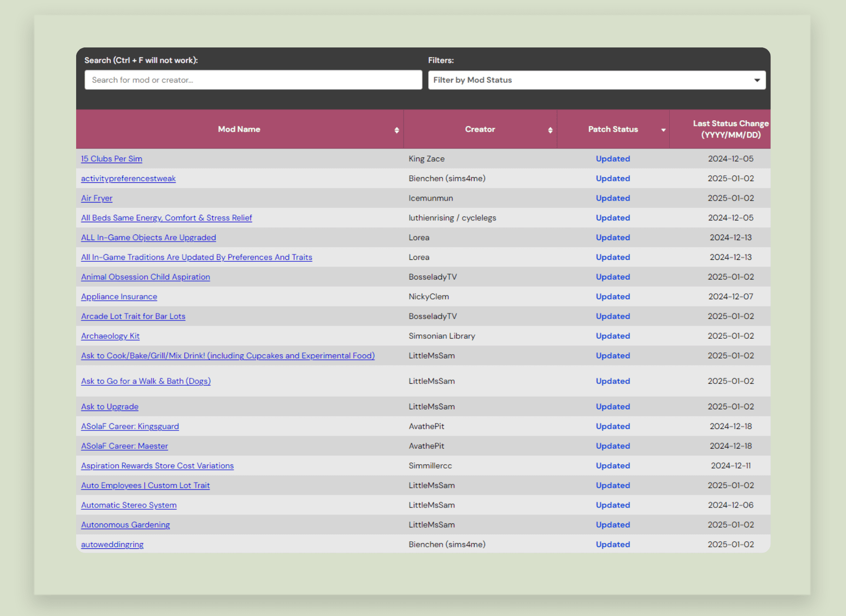Viewport: 846px width, 616px height.
Task: Click LittleMsSam in Ask to Go for a Walk row
Action: [x=431, y=382]
